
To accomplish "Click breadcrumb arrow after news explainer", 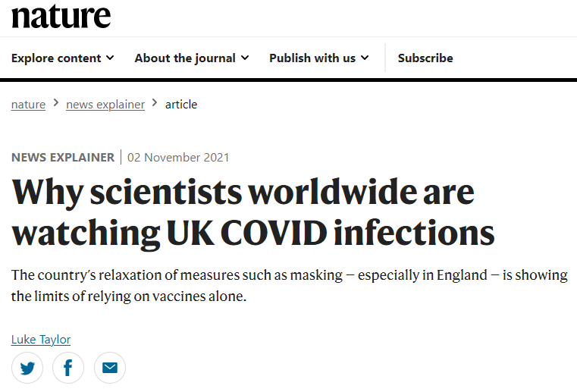I will click(155, 103).
